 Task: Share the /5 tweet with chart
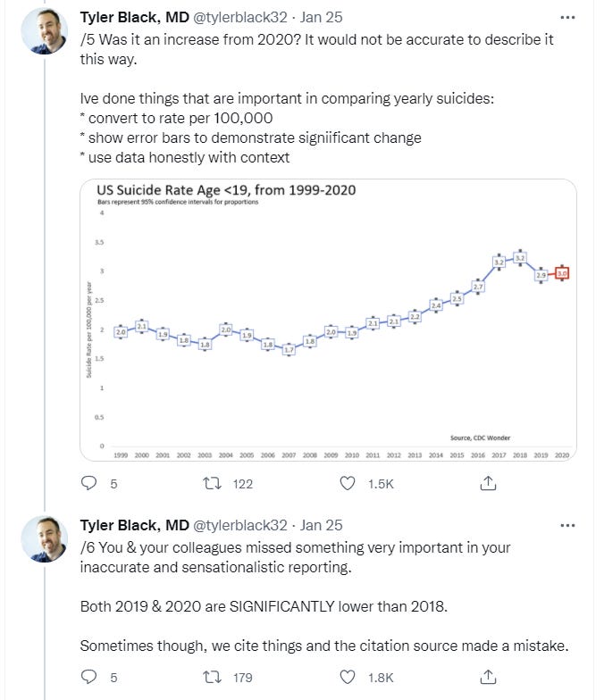[489, 483]
